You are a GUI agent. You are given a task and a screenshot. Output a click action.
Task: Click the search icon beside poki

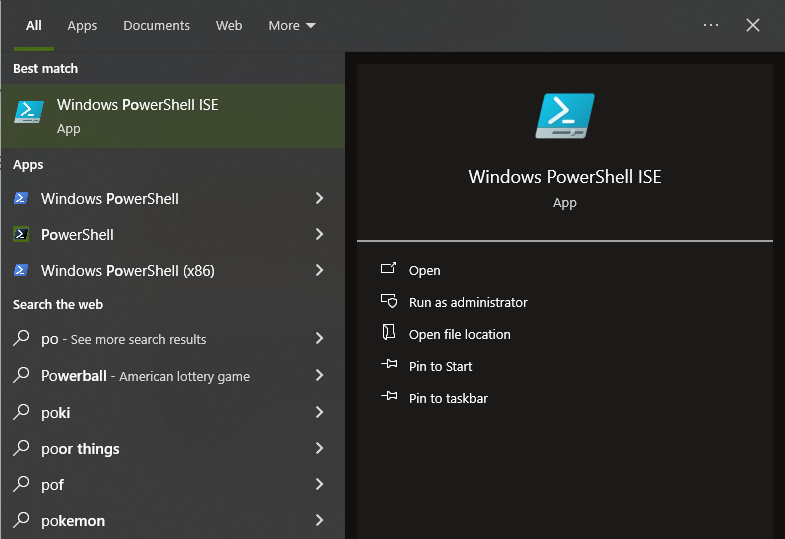(x=21, y=412)
